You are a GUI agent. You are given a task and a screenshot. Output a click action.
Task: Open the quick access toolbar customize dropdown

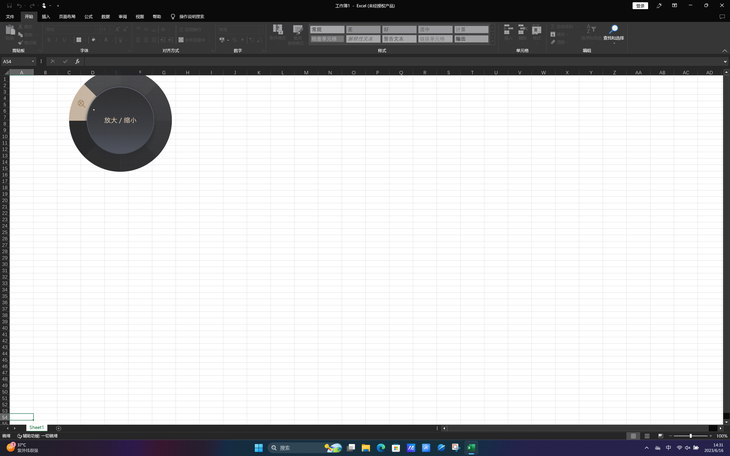click(x=58, y=6)
